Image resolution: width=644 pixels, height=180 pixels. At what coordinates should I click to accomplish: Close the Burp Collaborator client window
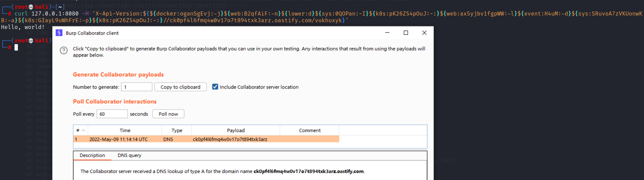point(424,33)
